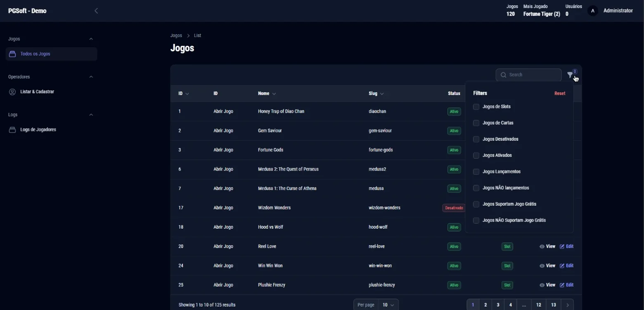Sort by the Nome column chevron
644x310 pixels.
pyautogui.click(x=274, y=94)
